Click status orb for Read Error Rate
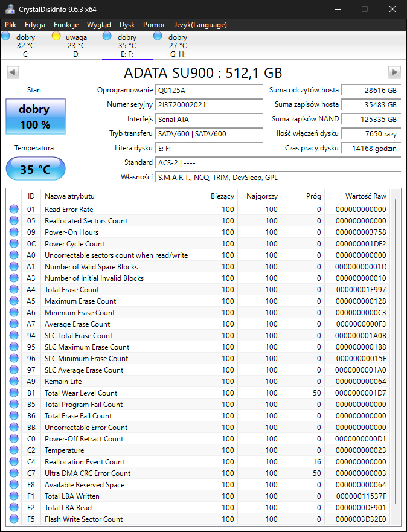The image size is (407, 532). [x=14, y=210]
